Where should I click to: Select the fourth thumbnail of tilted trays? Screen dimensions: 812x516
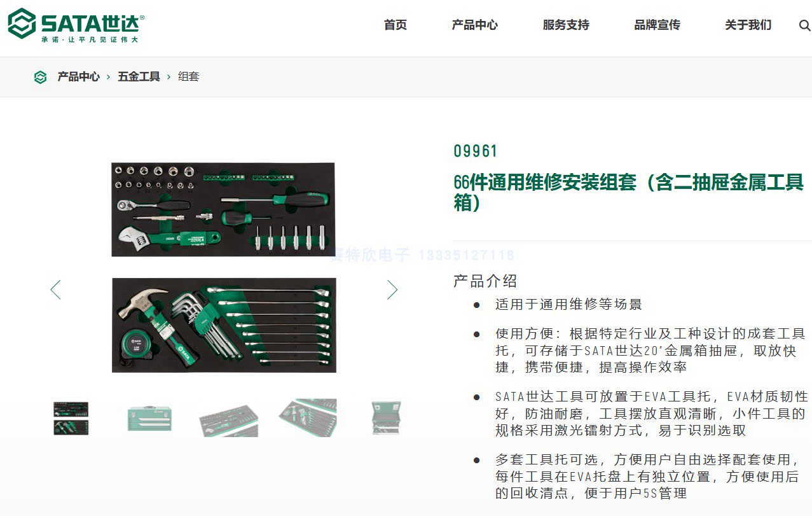pos(308,418)
